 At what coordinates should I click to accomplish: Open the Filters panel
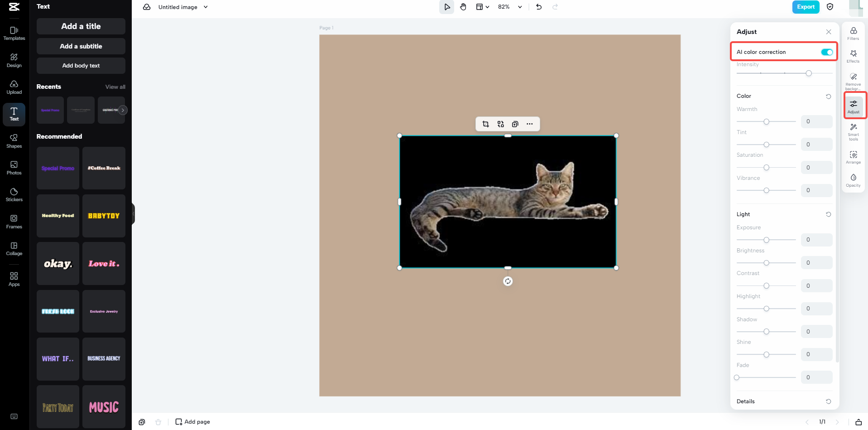tap(853, 33)
